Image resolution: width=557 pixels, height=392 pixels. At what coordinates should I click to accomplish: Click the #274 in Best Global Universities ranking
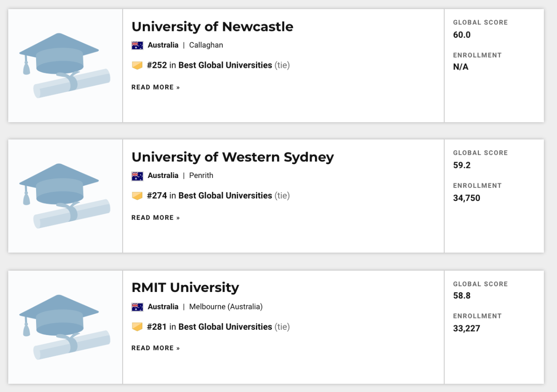click(x=210, y=196)
